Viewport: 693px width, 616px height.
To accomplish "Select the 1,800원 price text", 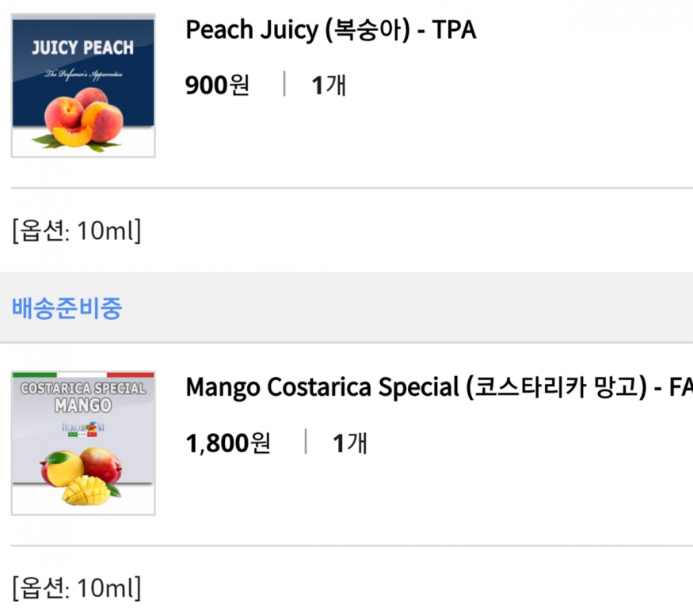I will point(227,443).
